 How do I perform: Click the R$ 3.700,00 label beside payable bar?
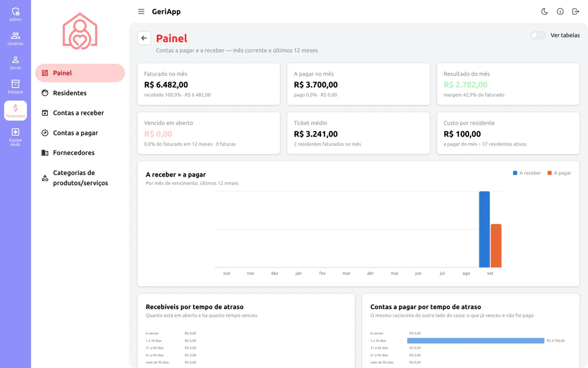pyautogui.click(x=556, y=341)
